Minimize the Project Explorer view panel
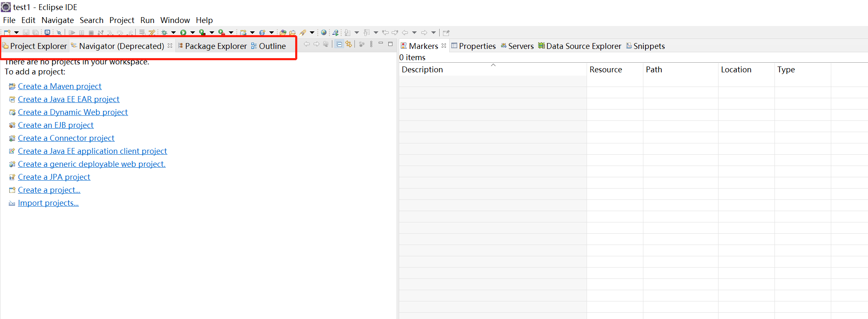This screenshot has height=319, width=868. [381, 43]
